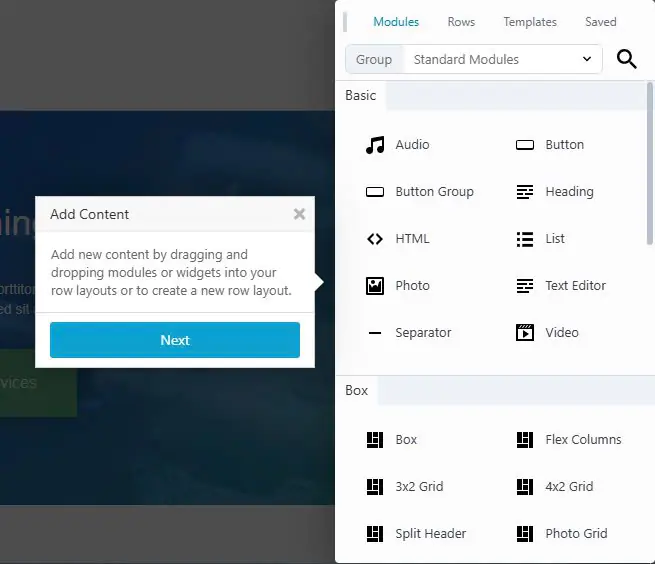This screenshot has height=564, width=655.
Task: Click the Separator module icon
Action: [x=375, y=333]
